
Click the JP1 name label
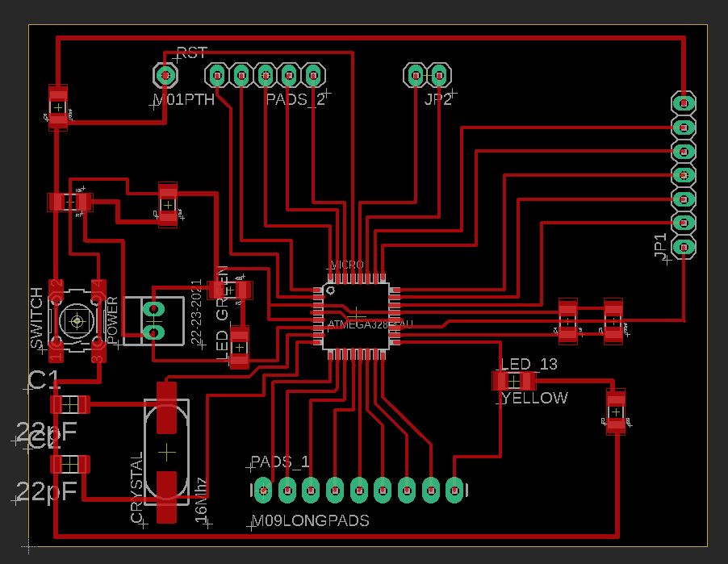coord(660,245)
